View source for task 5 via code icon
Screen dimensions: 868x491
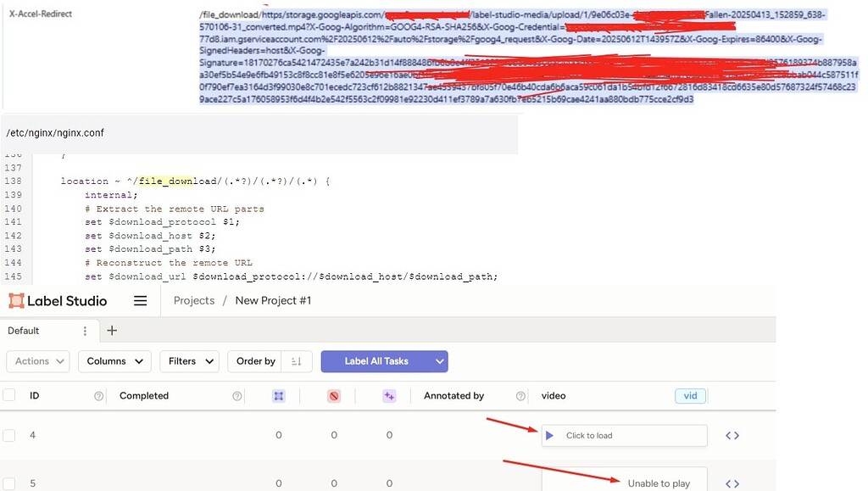731,483
